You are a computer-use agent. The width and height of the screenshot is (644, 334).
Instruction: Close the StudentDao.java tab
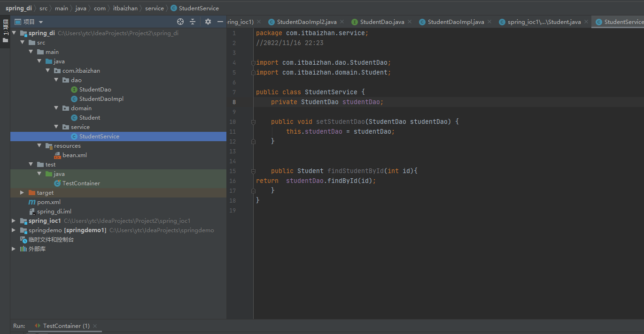coord(409,22)
